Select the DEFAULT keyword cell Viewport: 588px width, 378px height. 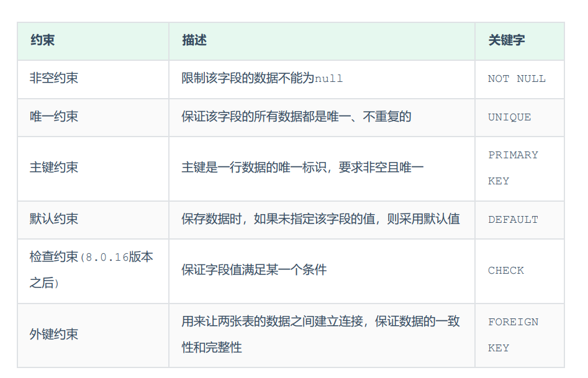point(513,220)
